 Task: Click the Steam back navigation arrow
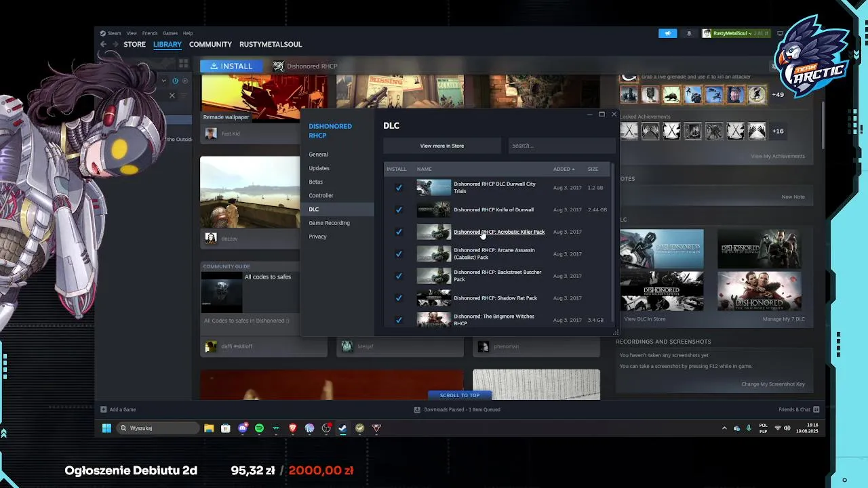103,44
